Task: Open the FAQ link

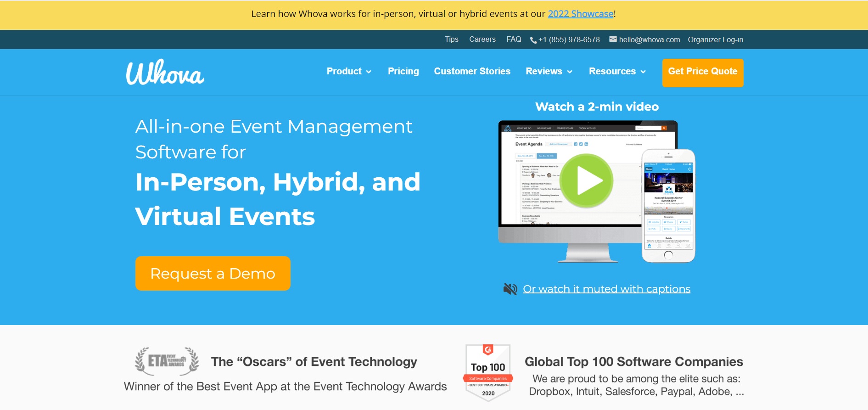Action: (514, 39)
